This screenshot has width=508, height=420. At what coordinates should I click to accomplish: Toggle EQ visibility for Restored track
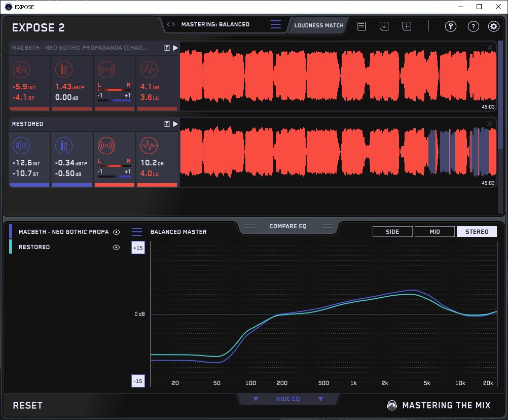tap(117, 248)
